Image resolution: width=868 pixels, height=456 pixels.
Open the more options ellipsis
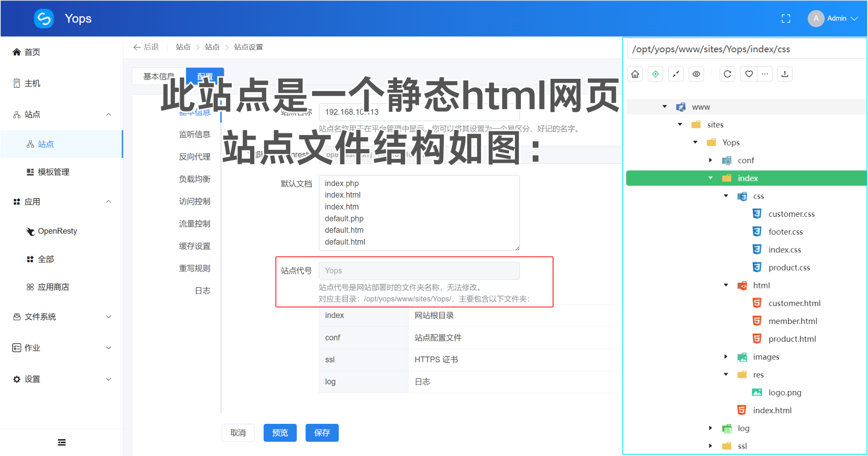pyautogui.click(x=765, y=74)
